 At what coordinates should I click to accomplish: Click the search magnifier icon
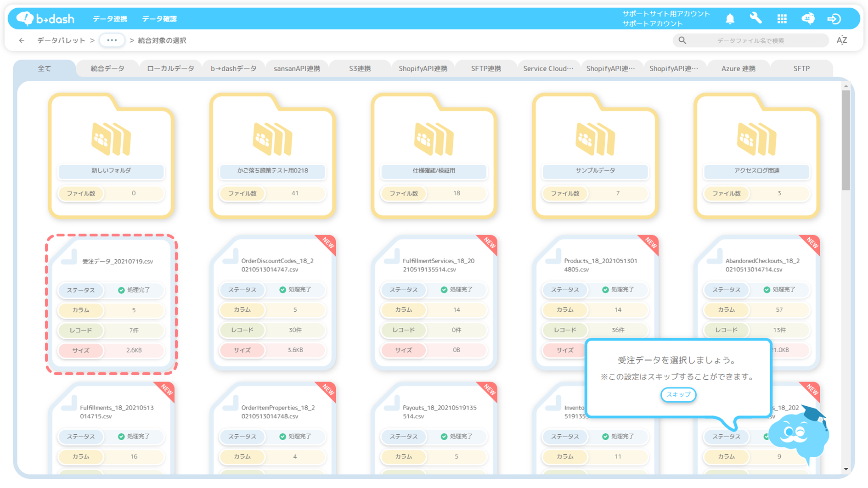pyautogui.click(x=682, y=40)
